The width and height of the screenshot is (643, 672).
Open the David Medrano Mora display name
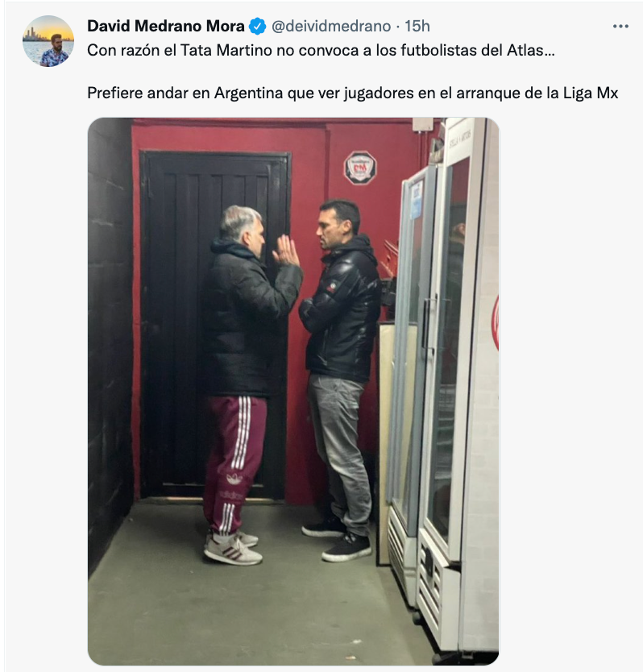pos(166,26)
